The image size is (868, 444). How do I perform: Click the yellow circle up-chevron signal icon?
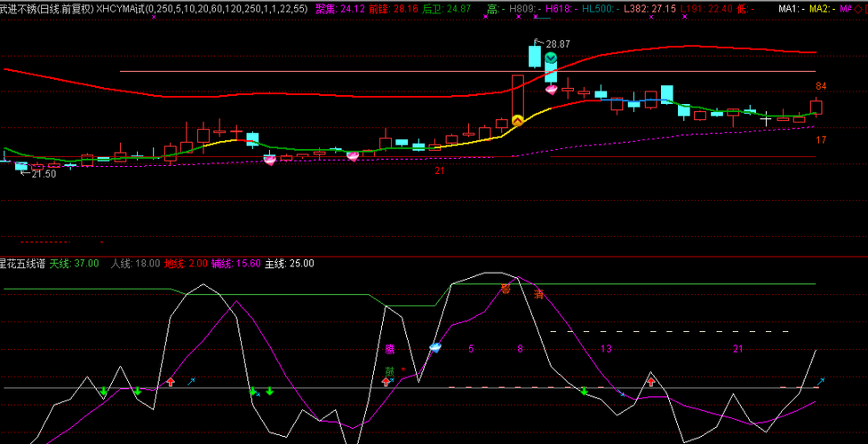(x=517, y=119)
